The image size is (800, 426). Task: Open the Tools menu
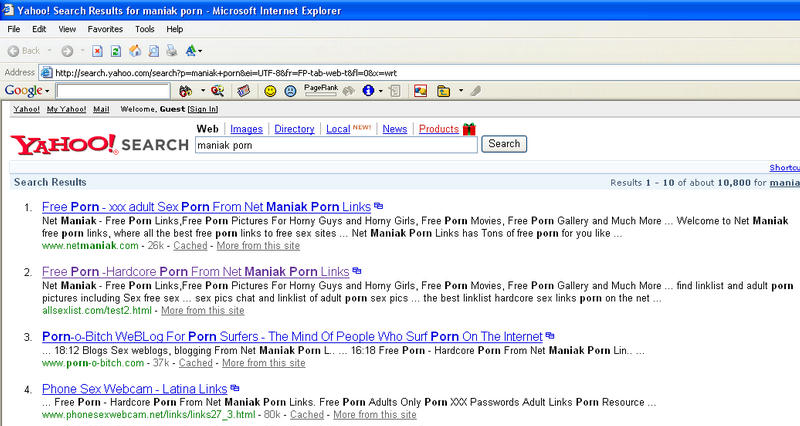[145, 29]
